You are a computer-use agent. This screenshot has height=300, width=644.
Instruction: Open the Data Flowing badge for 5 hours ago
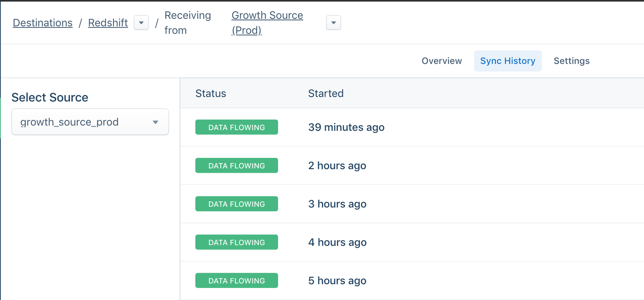click(x=237, y=281)
